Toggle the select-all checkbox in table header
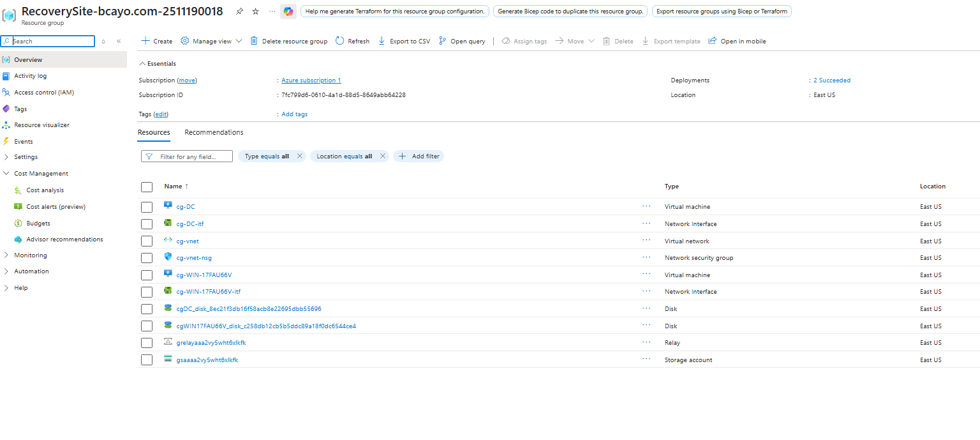Screen dimensions: 980x440 147,186
